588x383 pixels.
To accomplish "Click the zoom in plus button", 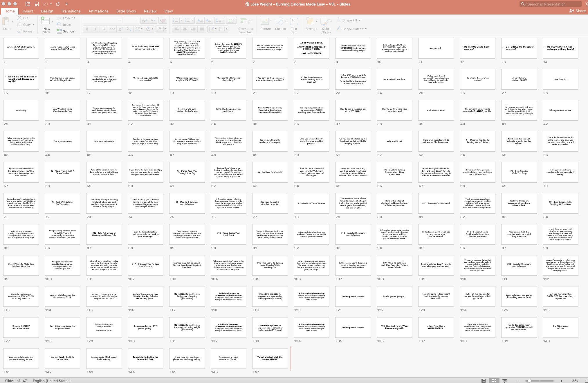I will [x=562, y=381].
